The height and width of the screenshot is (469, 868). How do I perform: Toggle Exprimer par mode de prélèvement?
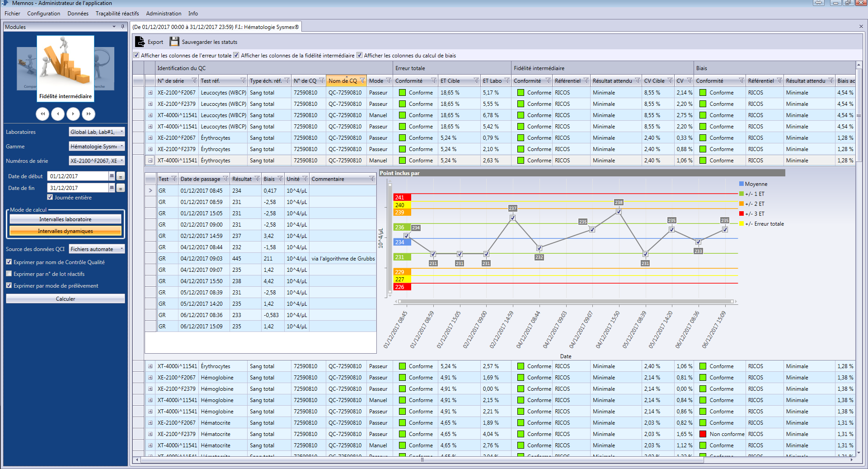(x=9, y=285)
